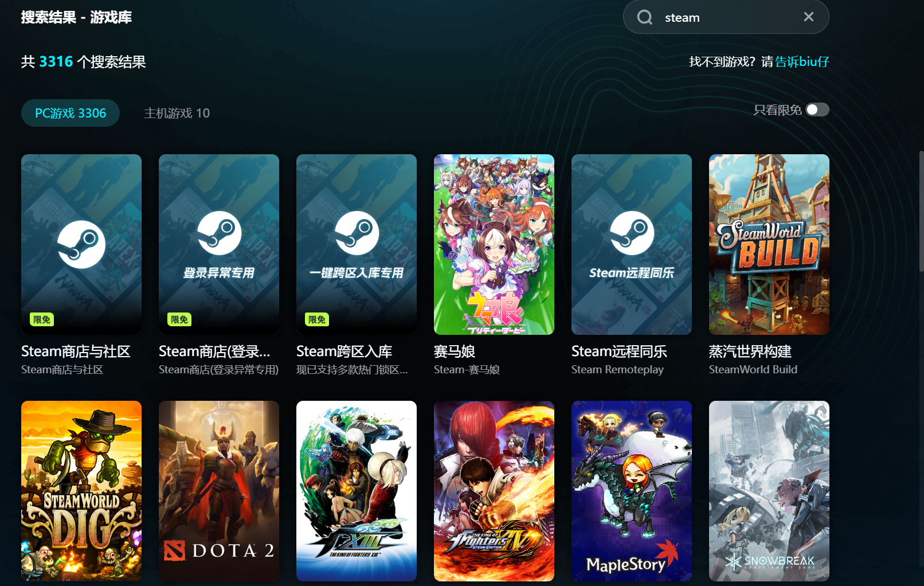Select the 蒸汽世界构建 title text

(x=750, y=351)
